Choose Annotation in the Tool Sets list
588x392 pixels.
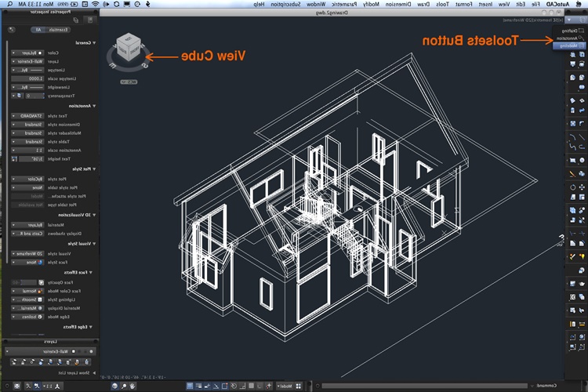click(570, 38)
